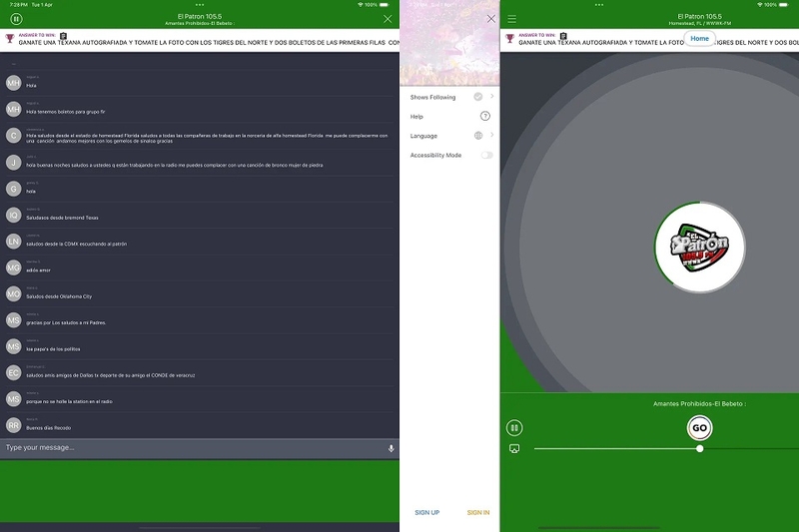Tap avatar MS on 'porque no se halle' message

pos(13,398)
